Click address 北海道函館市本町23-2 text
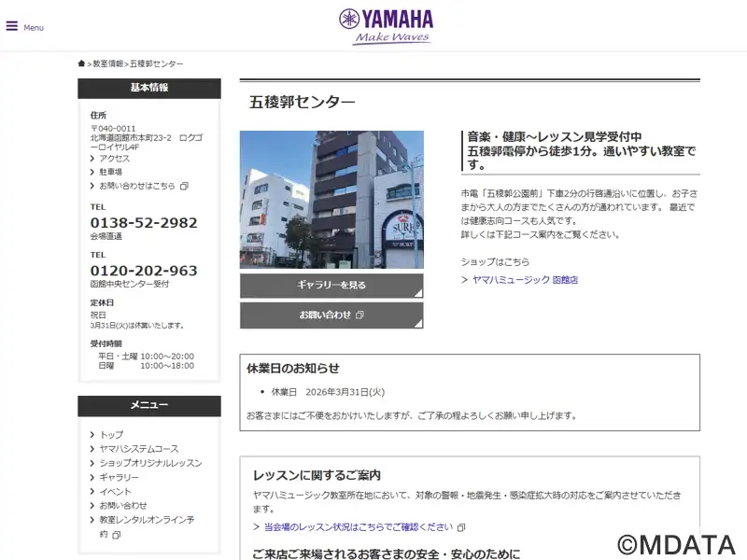The height and width of the screenshot is (560, 747). [147, 143]
